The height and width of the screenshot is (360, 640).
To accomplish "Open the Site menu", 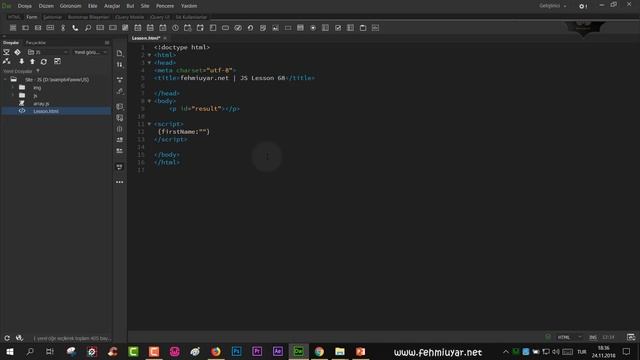I will [x=145, y=6].
